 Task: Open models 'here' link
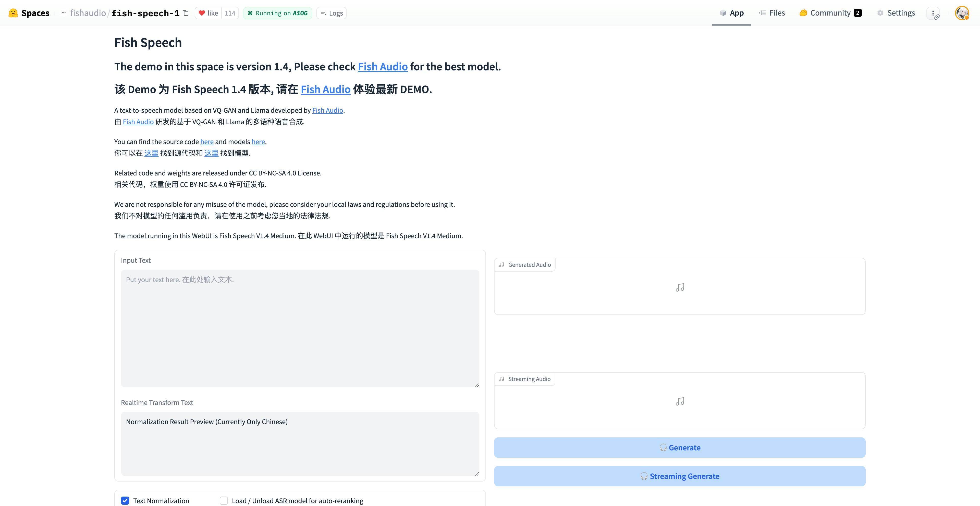(258, 142)
